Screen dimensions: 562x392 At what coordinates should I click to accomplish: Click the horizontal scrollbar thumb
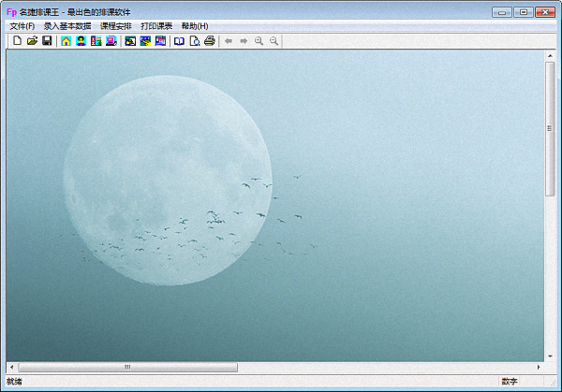(126, 368)
